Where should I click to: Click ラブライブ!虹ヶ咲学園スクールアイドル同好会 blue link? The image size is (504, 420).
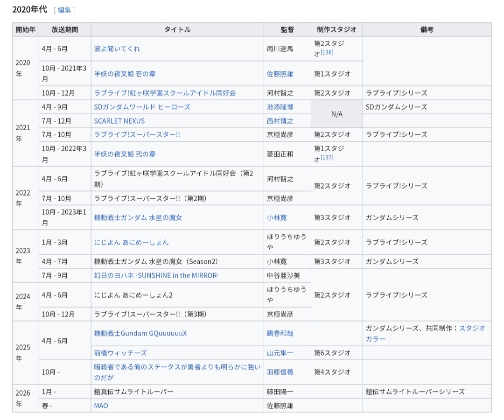[x=165, y=93]
